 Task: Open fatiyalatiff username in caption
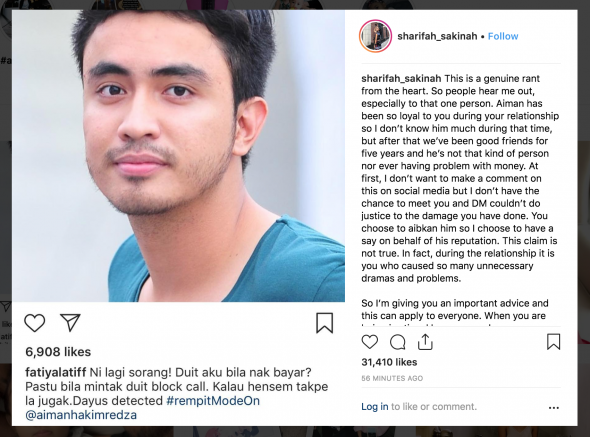[56, 372]
